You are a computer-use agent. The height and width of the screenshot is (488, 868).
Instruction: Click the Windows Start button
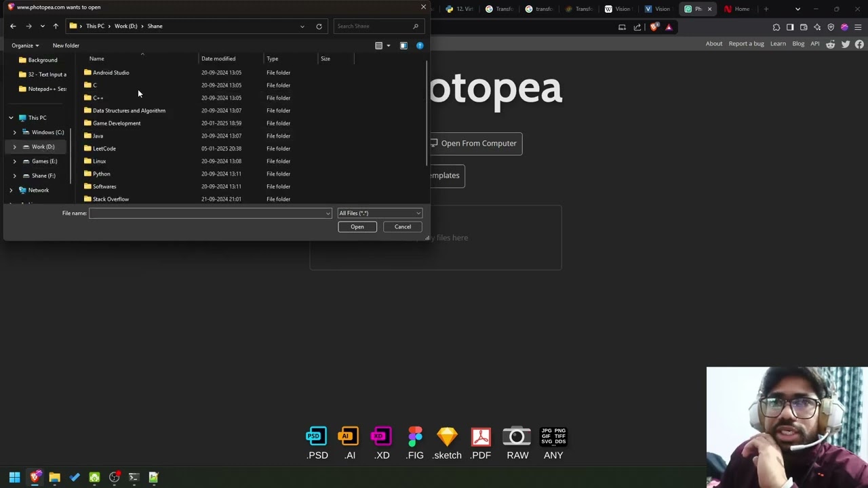tap(14, 477)
